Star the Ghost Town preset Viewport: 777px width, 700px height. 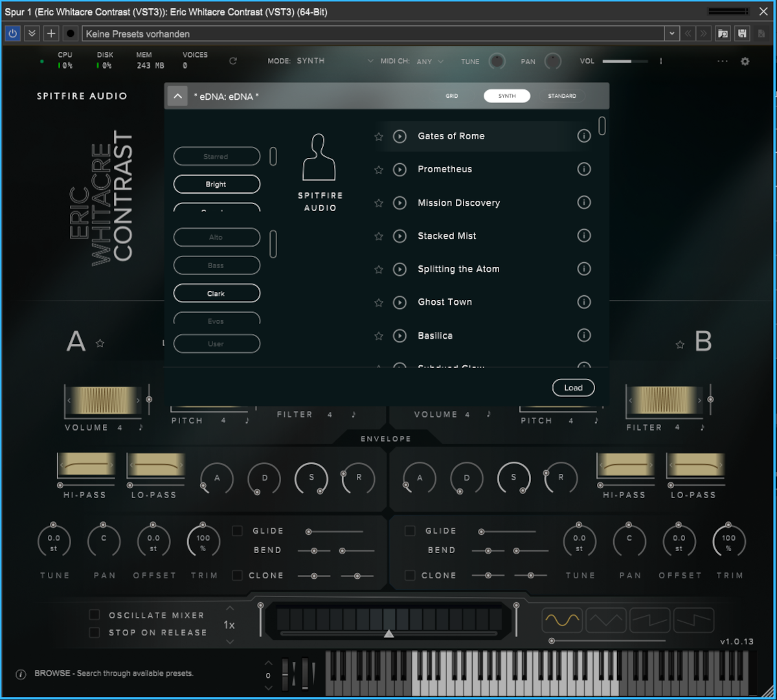(379, 302)
